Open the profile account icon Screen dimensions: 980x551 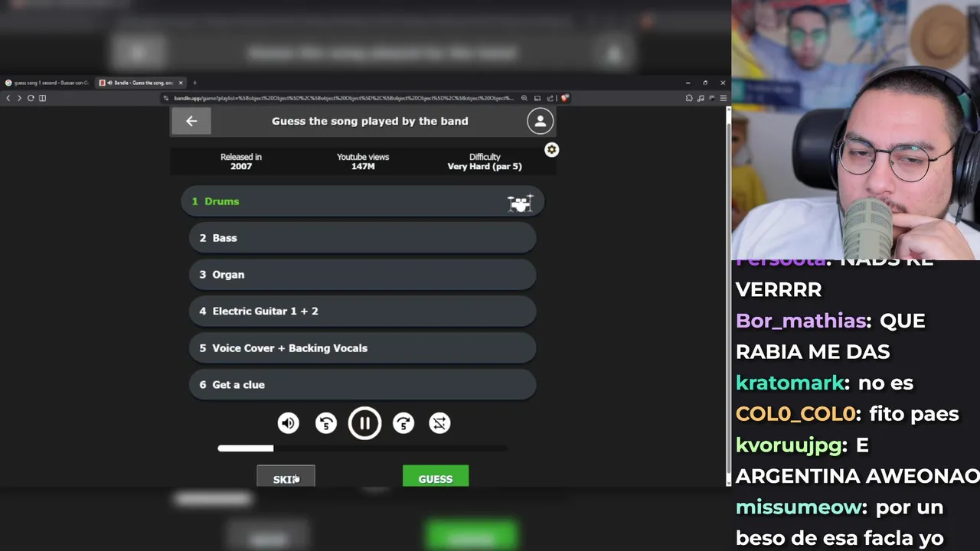click(540, 121)
